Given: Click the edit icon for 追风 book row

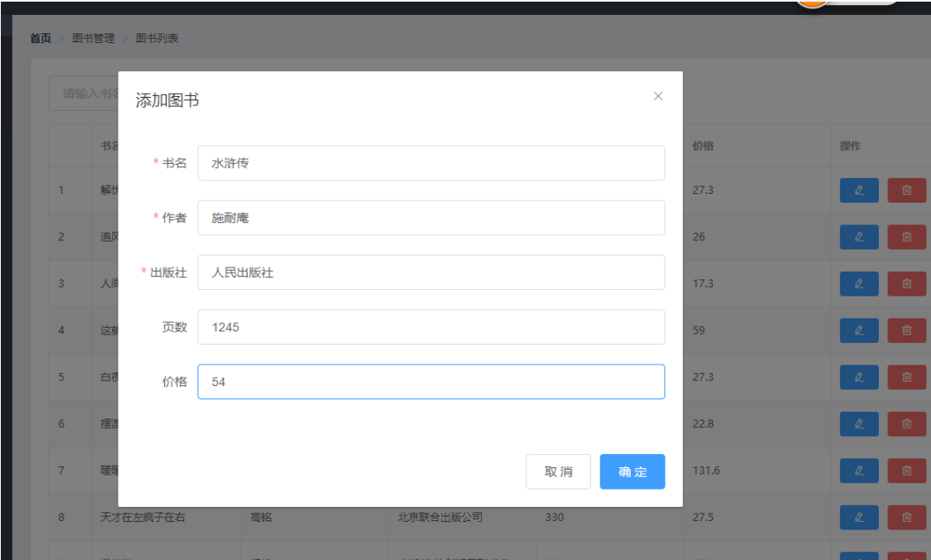Looking at the screenshot, I should pyautogui.click(x=859, y=237).
